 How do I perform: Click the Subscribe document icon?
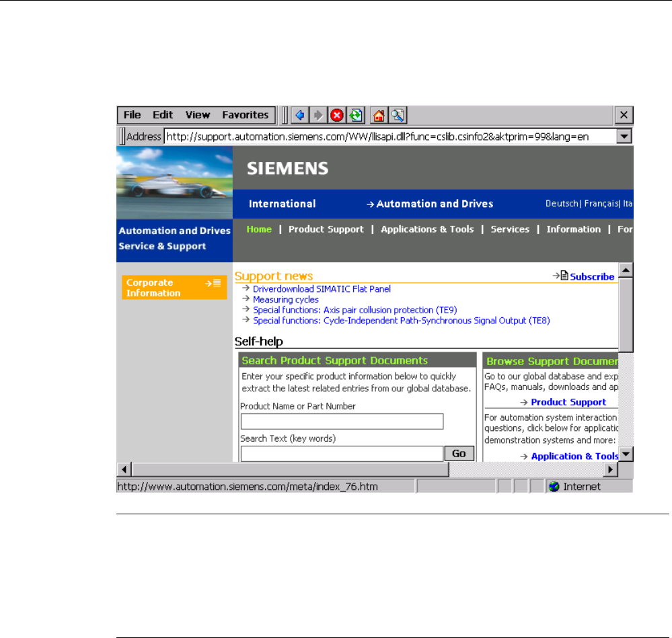564,276
